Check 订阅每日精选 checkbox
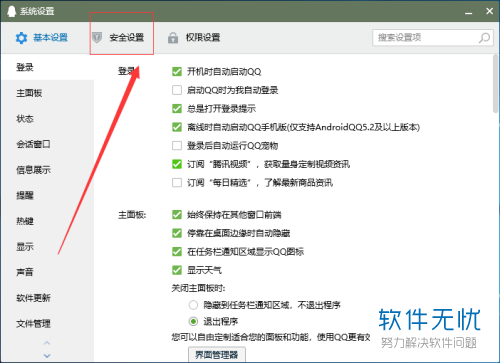 click(x=177, y=183)
